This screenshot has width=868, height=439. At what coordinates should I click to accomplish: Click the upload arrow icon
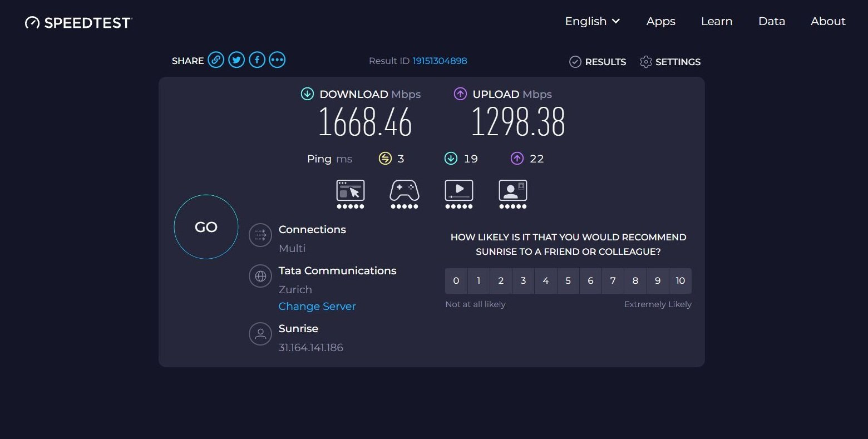click(x=460, y=94)
